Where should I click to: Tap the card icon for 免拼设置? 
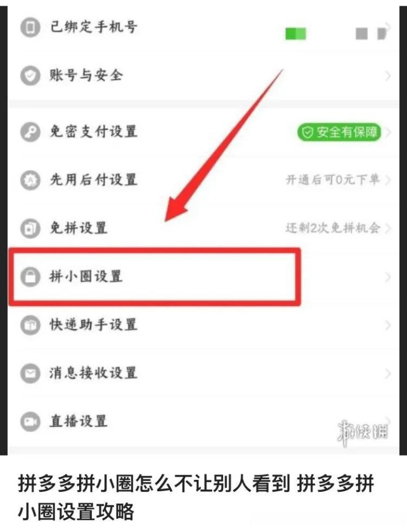(x=31, y=228)
